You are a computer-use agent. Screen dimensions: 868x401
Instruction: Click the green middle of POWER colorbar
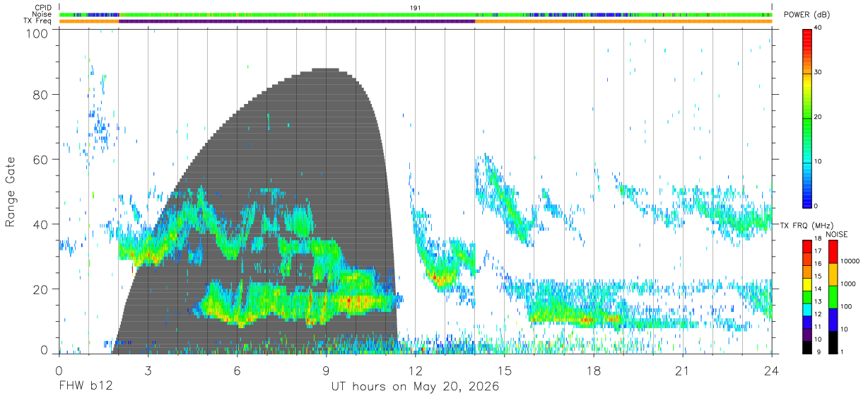[x=808, y=120]
